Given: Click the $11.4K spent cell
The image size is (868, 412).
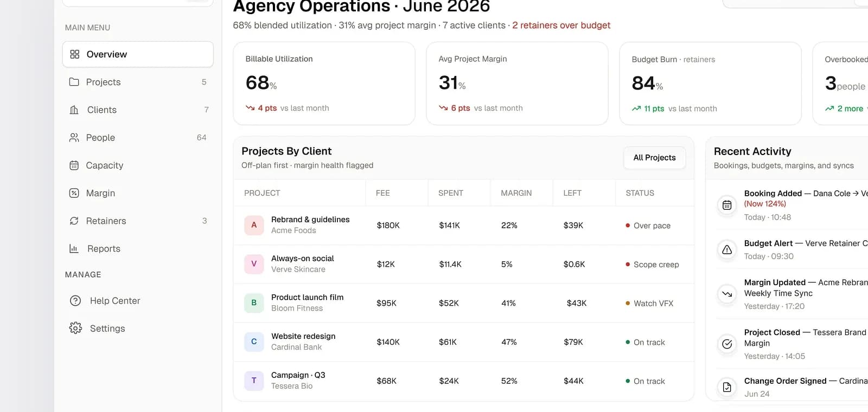Looking at the screenshot, I should 450,265.
